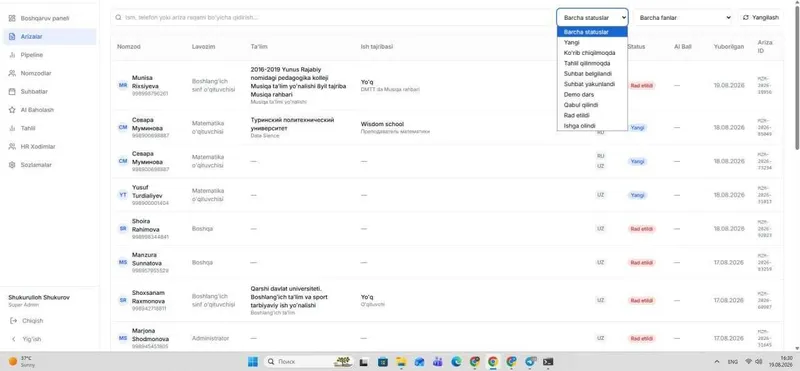Collapse sidebar with Yig'ish chevron
The width and height of the screenshot is (800, 371).
(x=14, y=339)
